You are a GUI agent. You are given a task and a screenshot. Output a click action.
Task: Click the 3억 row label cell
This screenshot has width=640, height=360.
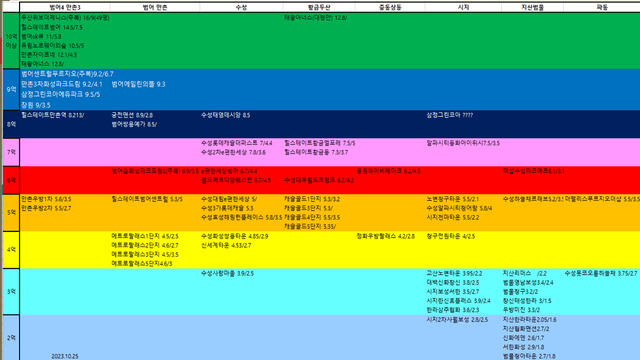(11, 291)
